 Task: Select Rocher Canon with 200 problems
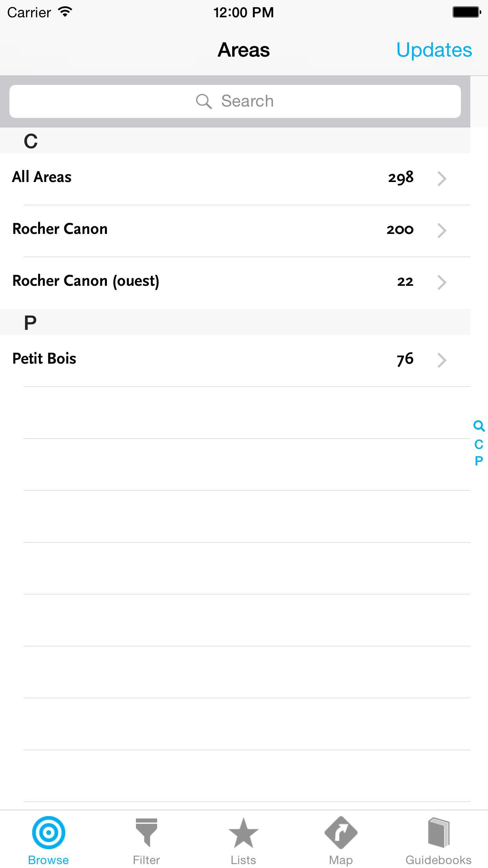(235, 231)
